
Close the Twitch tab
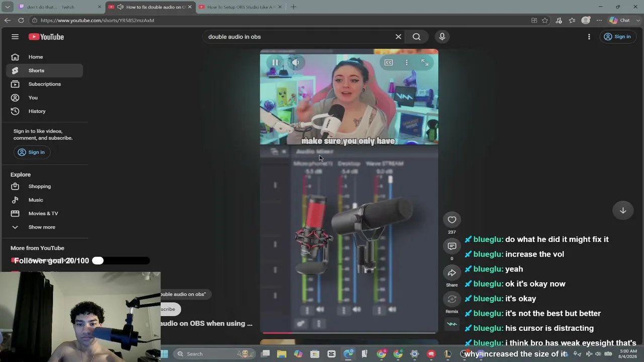click(x=99, y=7)
